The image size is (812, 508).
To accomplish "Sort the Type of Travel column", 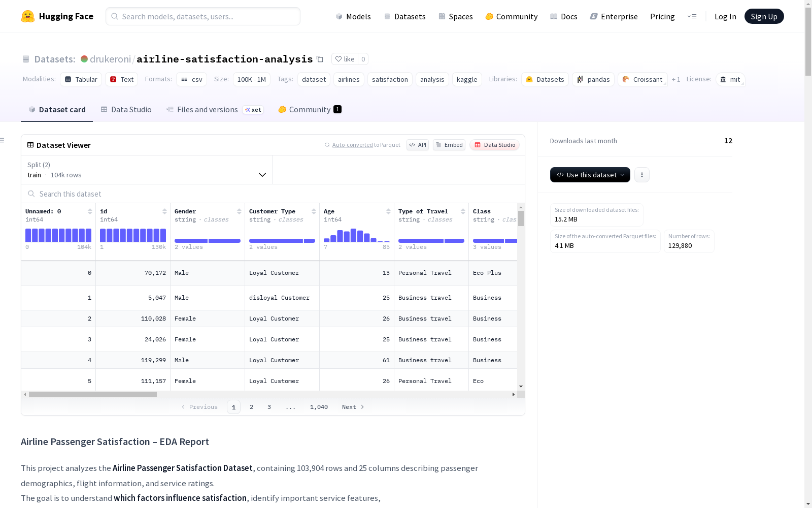I will (463, 211).
